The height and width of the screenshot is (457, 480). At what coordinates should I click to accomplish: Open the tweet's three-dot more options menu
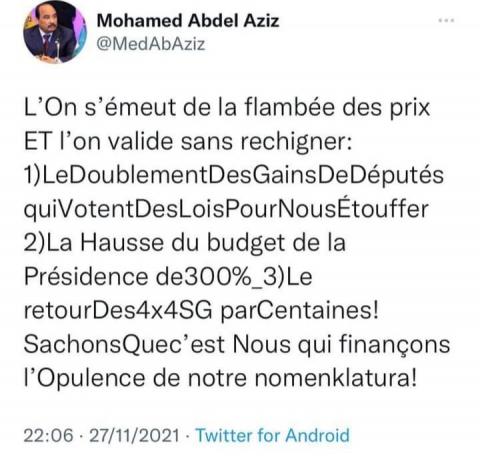pyautogui.click(x=446, y=21)
